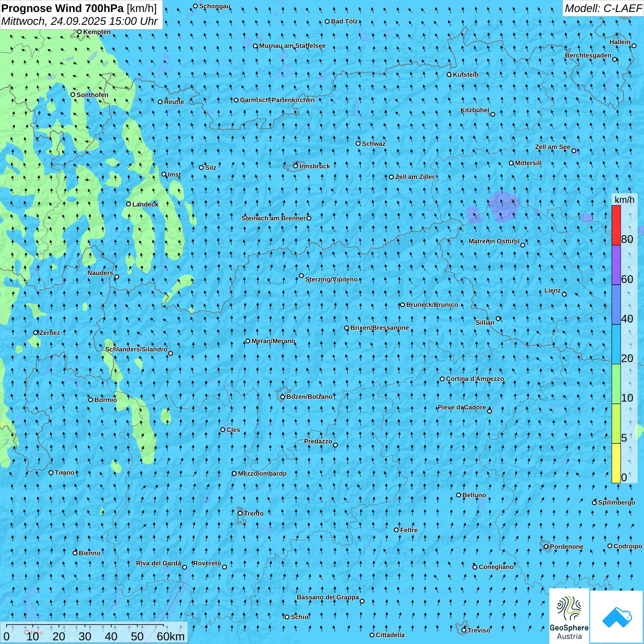644x644 pixels.
Task: Click the Landeck label
Action: click(145, 204)
